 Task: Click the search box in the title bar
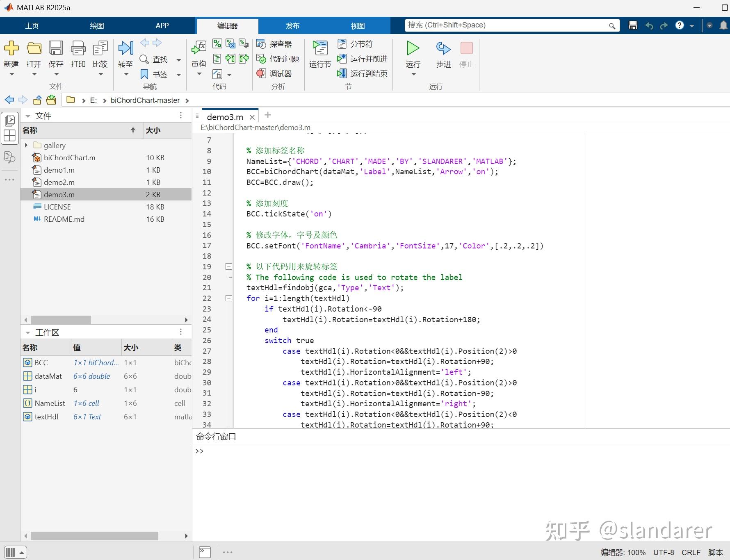tap(507, 25)
